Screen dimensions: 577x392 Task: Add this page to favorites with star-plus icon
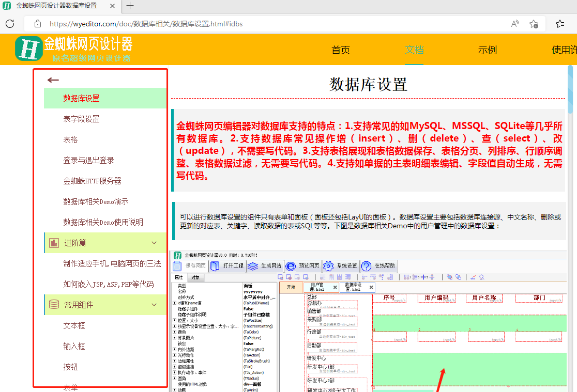point(534,24)
